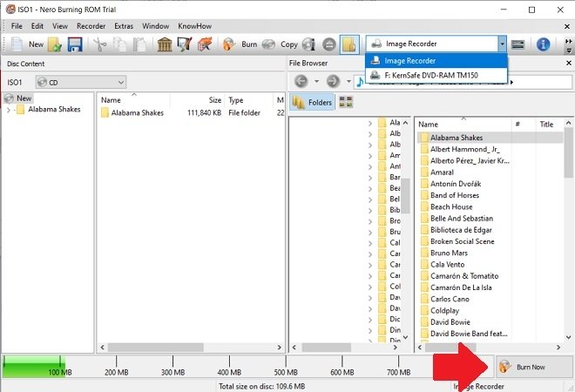Sort File Browser by Name column
575x392 pixels.
[x=463, y=125]
